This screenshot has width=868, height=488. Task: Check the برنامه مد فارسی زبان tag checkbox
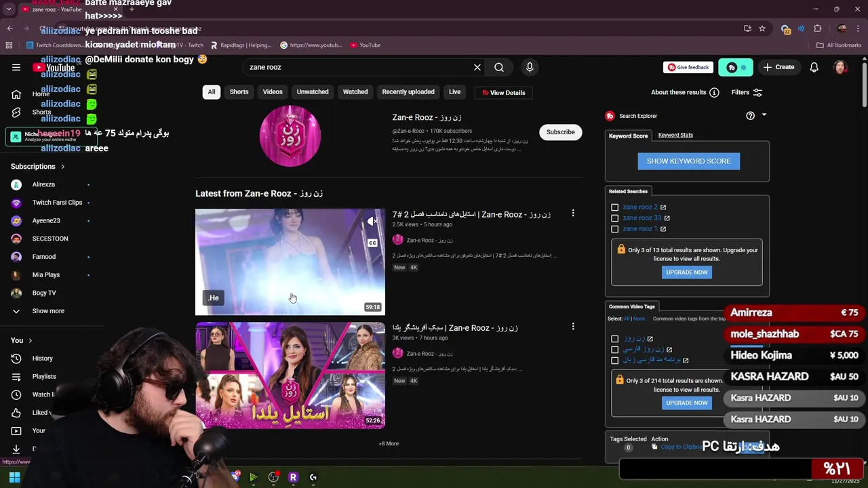615,361
